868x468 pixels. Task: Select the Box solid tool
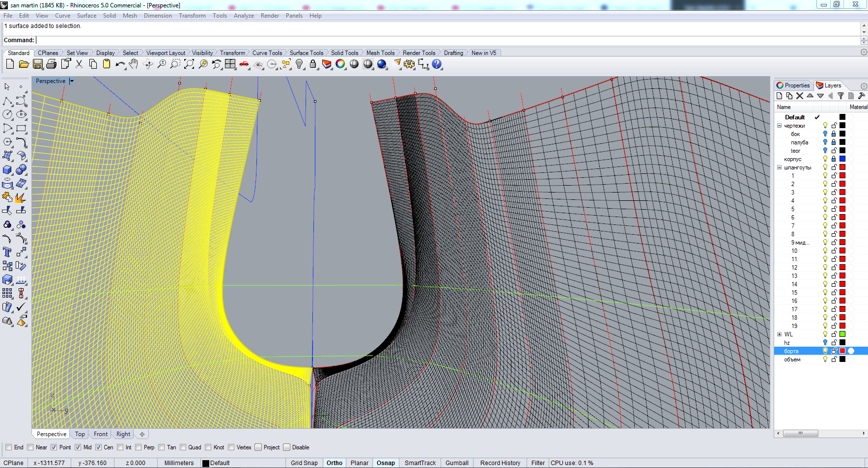pos(7,170)
